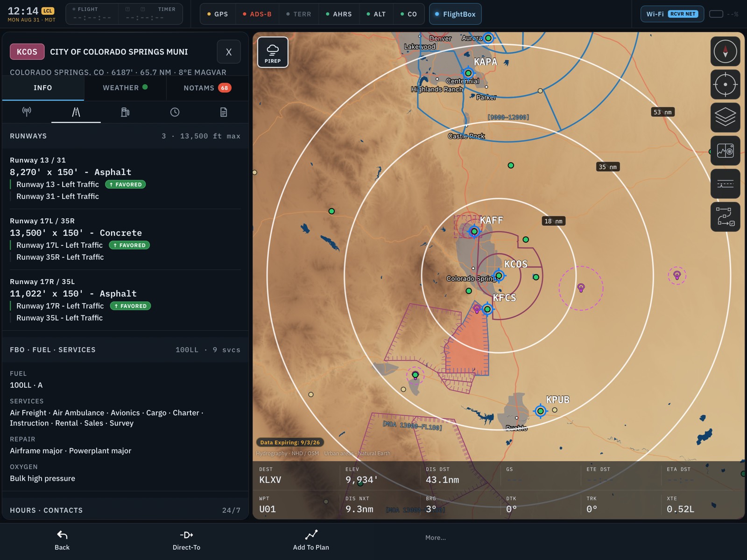This screenshot has height=560, width=747.
Task: Open the NOTAMS tab
Action: pyautogui.click(x=207, y=88)
